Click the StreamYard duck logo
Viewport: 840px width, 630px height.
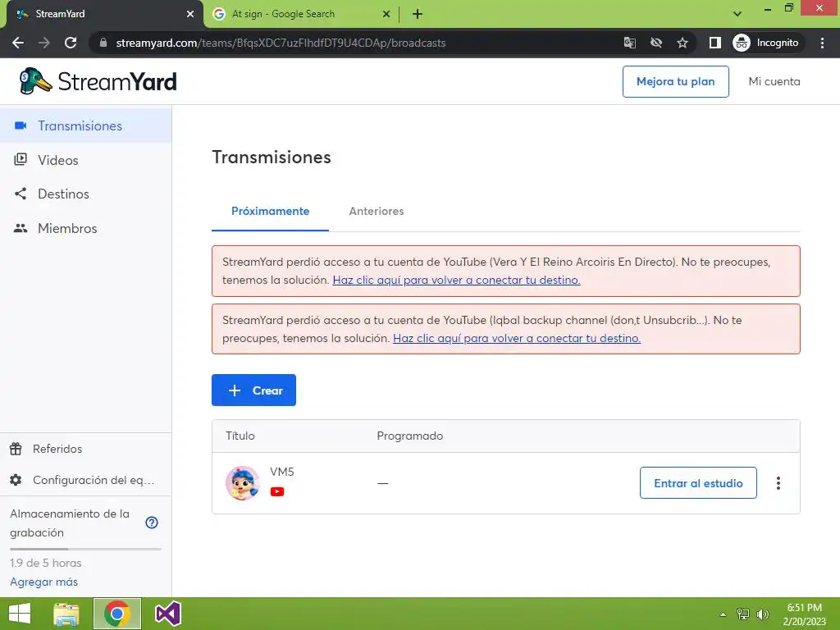[98, 81]
